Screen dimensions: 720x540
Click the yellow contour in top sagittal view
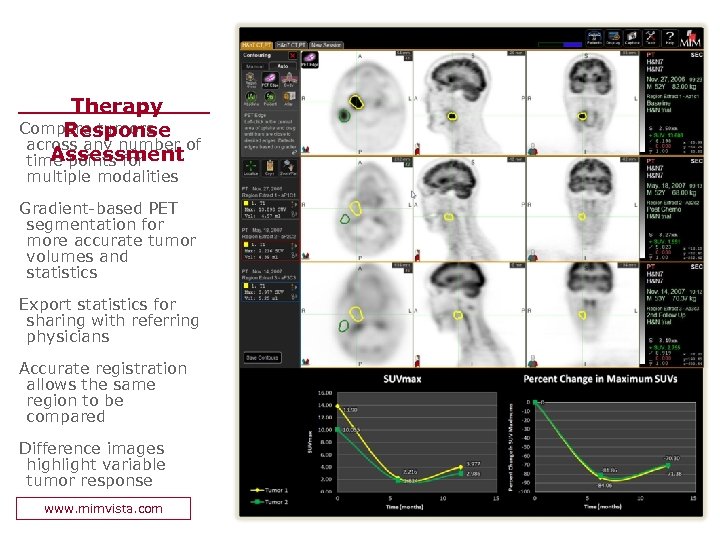(452, 116)
